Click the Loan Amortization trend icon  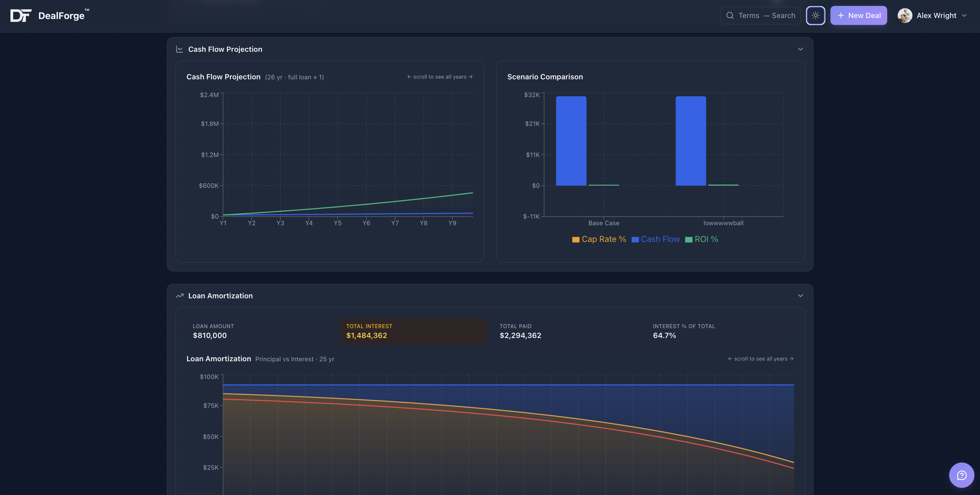point(179,296)
